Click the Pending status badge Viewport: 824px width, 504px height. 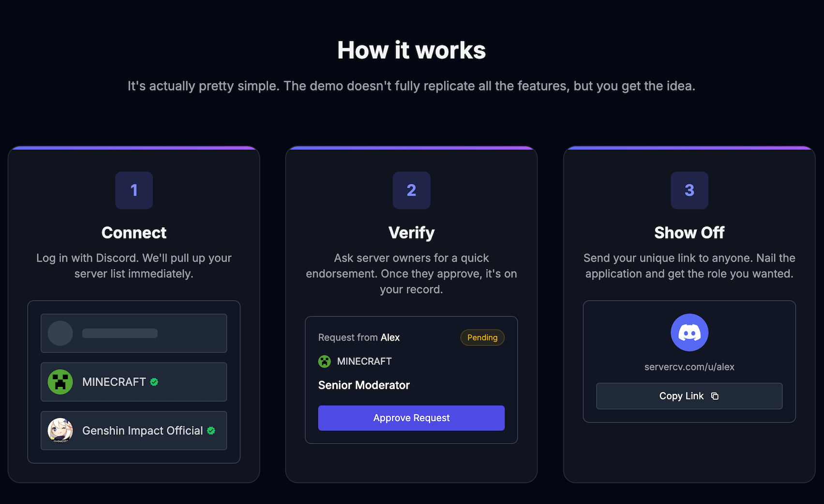point(482,338)
